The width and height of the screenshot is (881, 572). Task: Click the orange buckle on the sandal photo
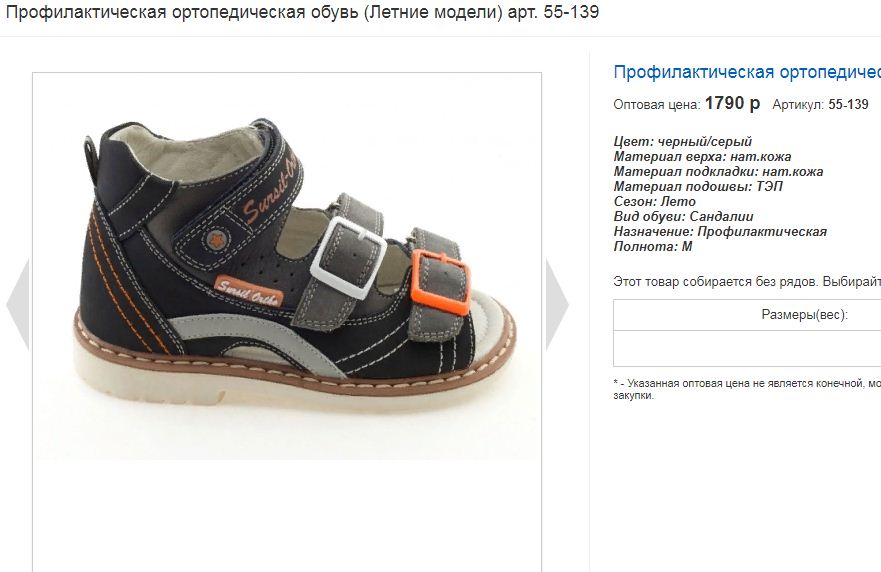440,283
